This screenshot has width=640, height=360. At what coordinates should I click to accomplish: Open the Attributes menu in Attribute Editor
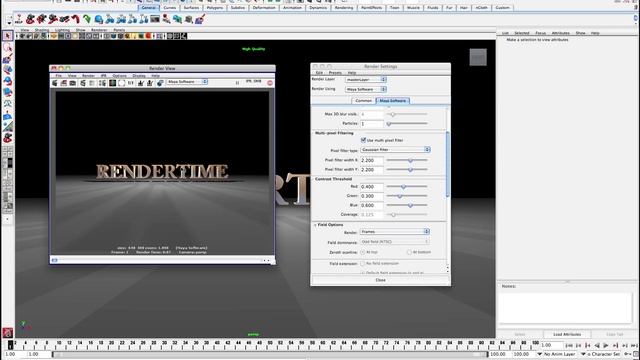(560, 33)
